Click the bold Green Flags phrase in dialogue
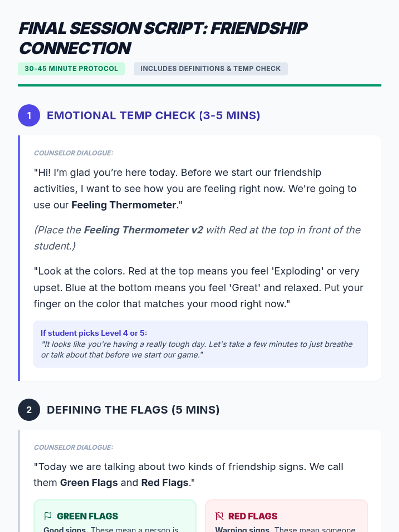This screenshot has width=399, height=532. click(89, 483)
